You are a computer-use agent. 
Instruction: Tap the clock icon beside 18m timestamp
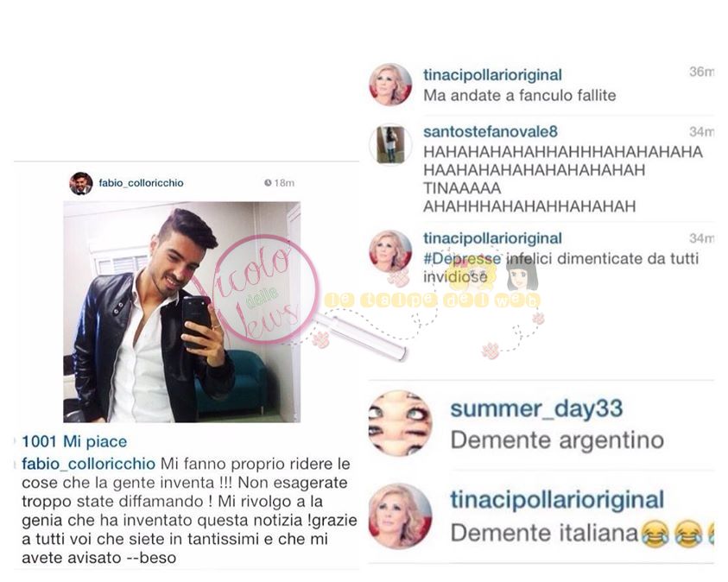pyautogui.click(x=268, y=182)
